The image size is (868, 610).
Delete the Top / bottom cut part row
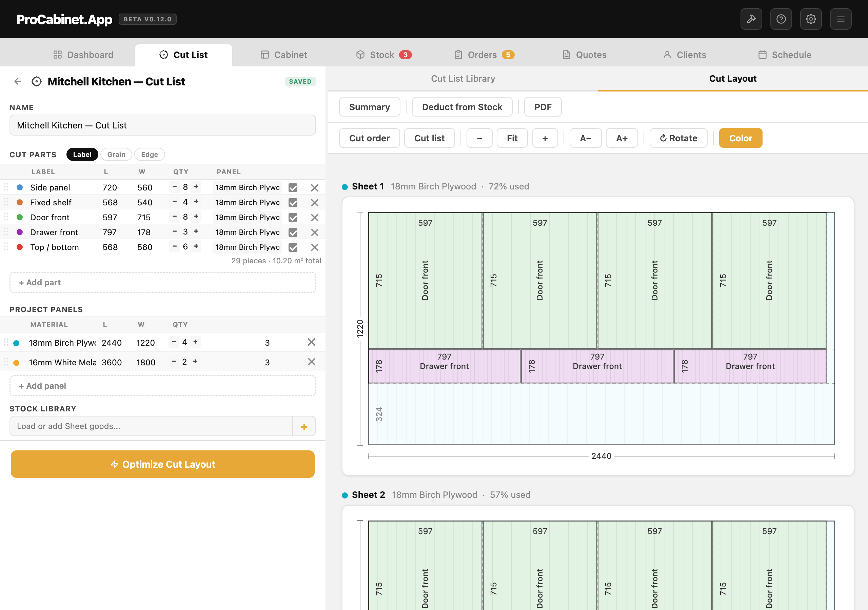[314, 247]
